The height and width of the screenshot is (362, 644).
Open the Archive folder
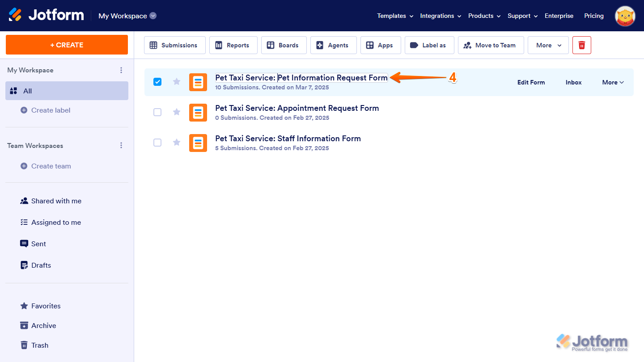[38, 326]
